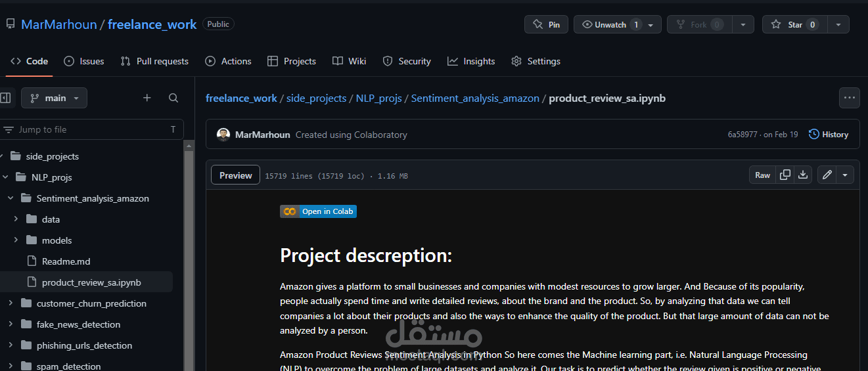
Task: Download raw file icon
Action: [x=803, y=175]
